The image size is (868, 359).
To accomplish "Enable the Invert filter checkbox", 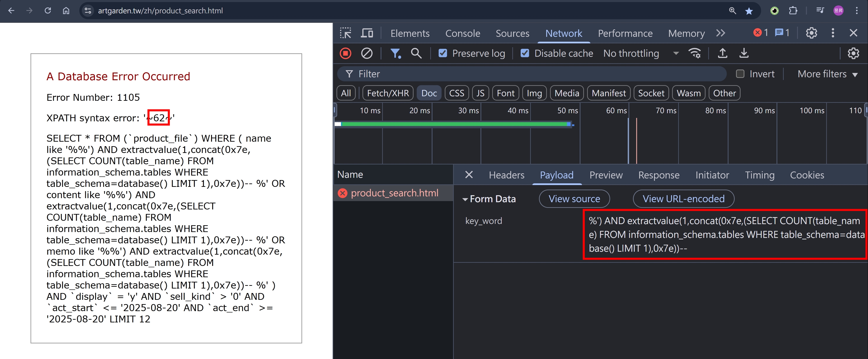I will (740, 74).
